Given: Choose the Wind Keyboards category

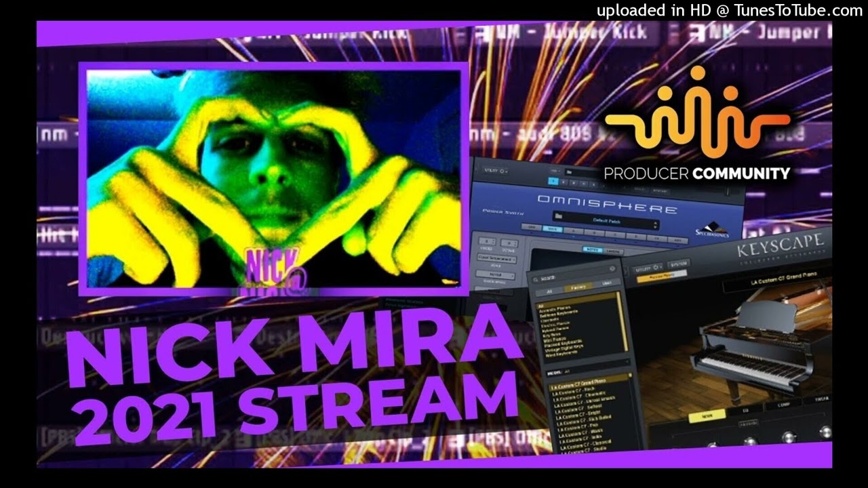Looking at the screenshot, I should click(561, 354).
